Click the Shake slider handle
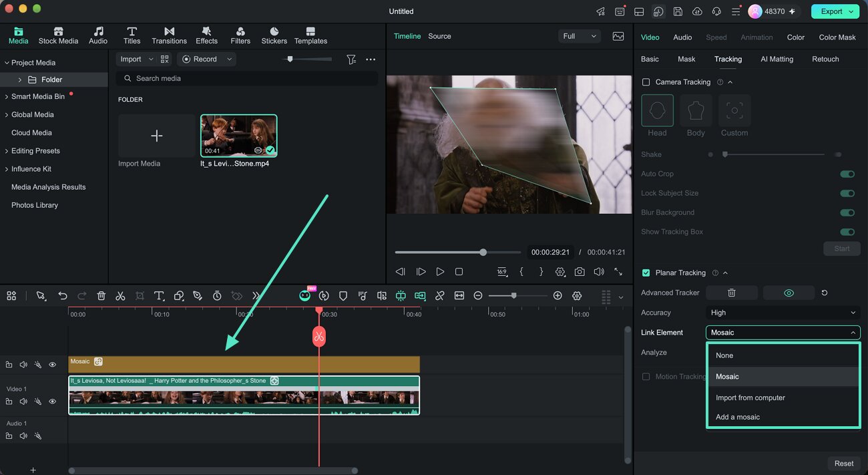Screen dimensions: 868x475 tap(724, 154)
